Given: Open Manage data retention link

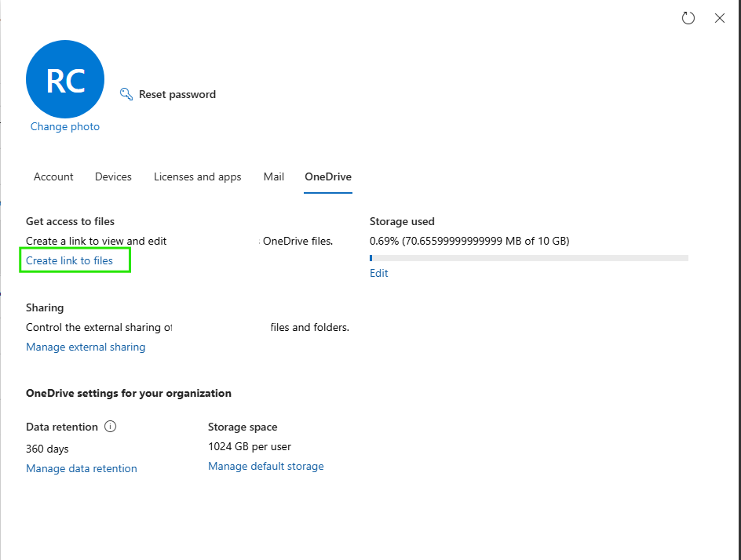Looking at the screenshot, I should coord(82,468).
